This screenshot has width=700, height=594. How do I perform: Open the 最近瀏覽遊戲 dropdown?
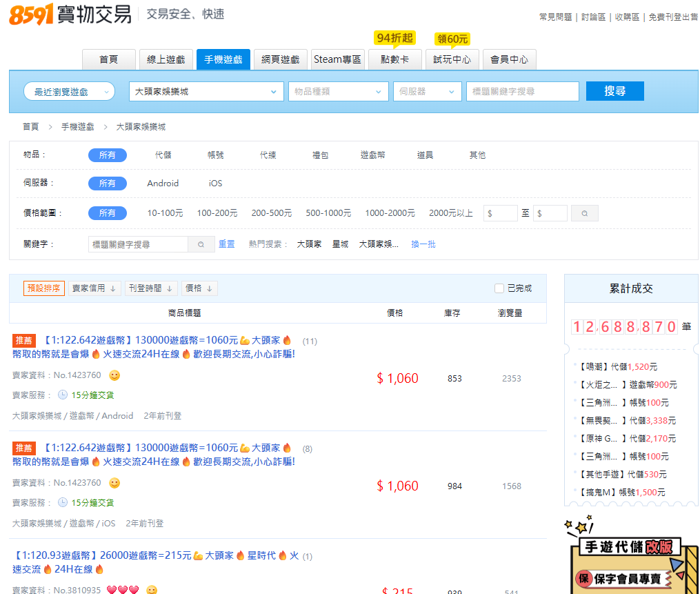69,92
